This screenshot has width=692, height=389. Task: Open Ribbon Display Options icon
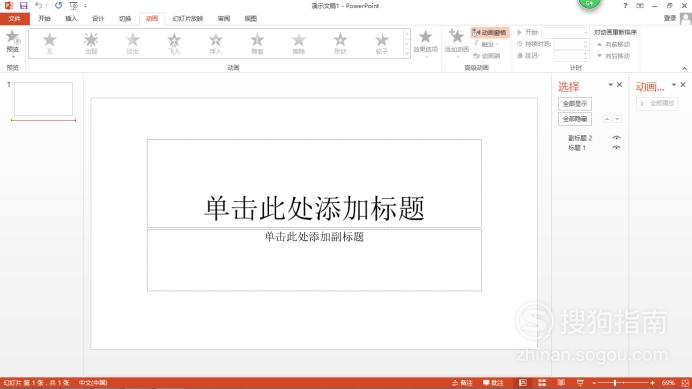(640, 6)
